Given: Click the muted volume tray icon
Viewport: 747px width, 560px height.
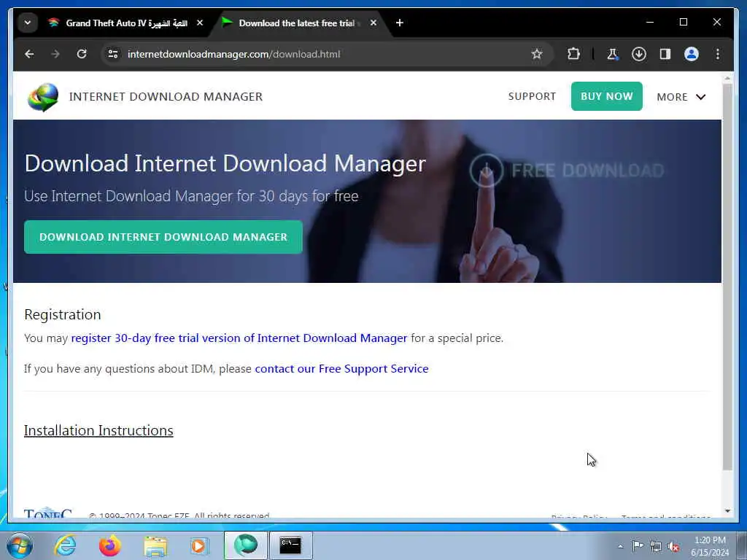Looking at the screenshot, I should [x=673, y=547].
